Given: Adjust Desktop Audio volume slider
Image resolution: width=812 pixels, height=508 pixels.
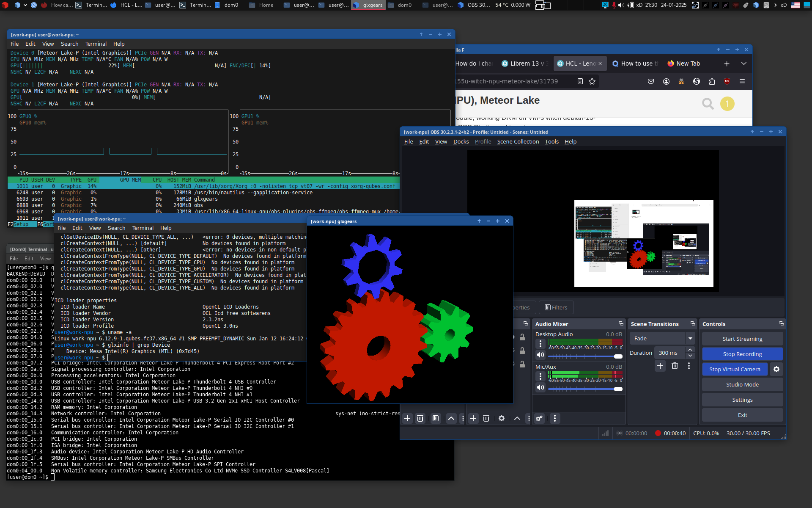Looking at the screenshot, I should tap(585, 356).
